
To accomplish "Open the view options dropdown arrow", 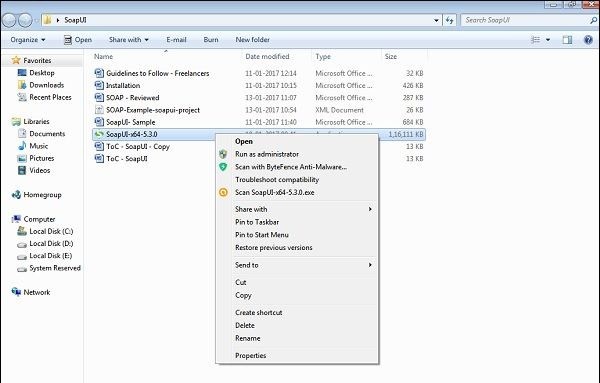I will pyautogui.click(x=548, y=40).
